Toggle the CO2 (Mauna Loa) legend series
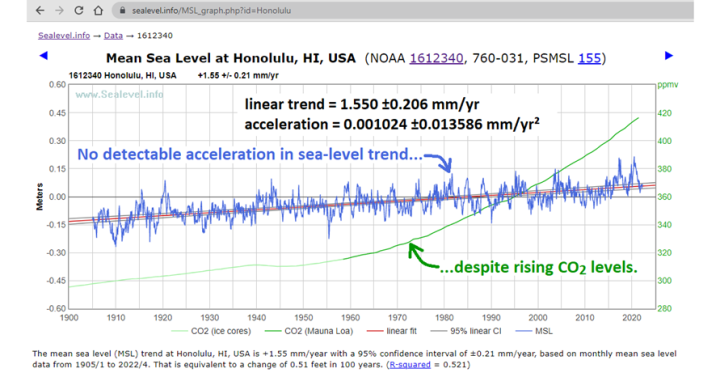This screenshot has height=377, width=720. tap(309, 331)
